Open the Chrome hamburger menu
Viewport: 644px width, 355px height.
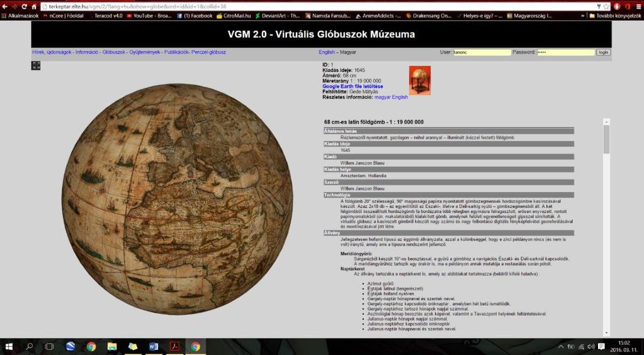pos(638,6)
